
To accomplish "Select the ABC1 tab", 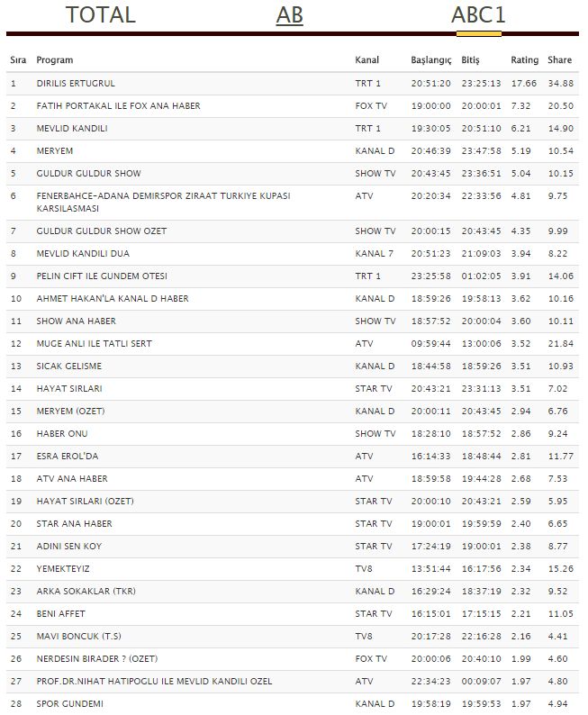I will 478,14.
